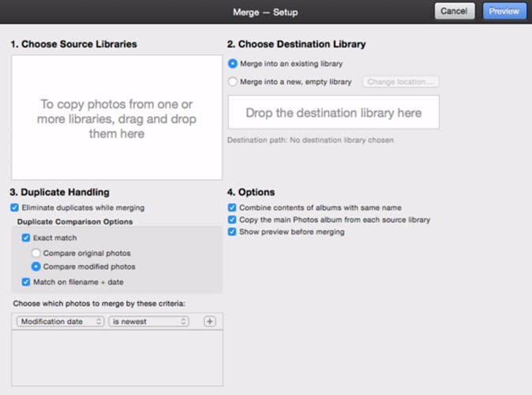Toggle Copy the main Photos album checkbox

(232, 220)
